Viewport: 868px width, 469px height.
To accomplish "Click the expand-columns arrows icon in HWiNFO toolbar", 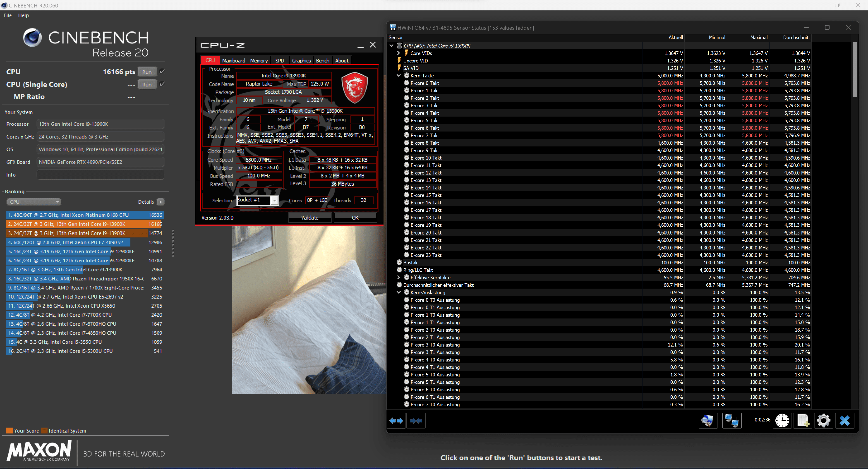I will click(396, 421).
